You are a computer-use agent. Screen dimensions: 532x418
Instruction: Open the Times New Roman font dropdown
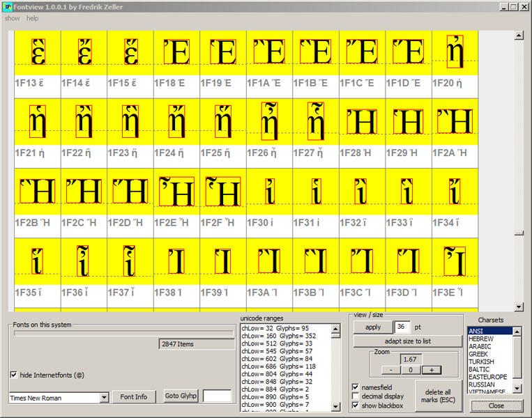click(x=104, y=397)
